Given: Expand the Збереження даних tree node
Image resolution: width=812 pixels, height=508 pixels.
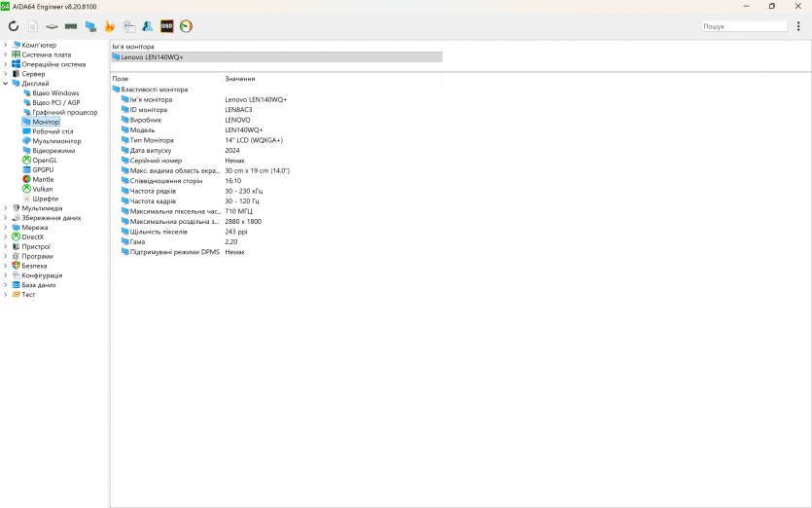Looking at the screenshot, I should click(5, 218).
